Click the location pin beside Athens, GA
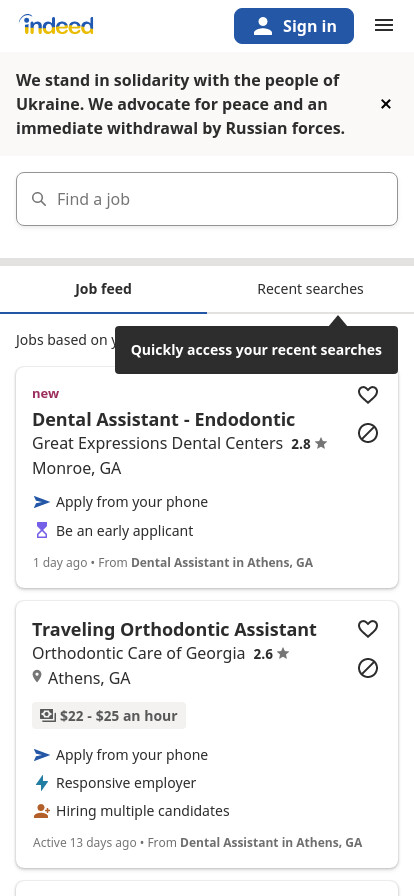The width and height of the screenshot is (414, 896). tap(37, 677)
